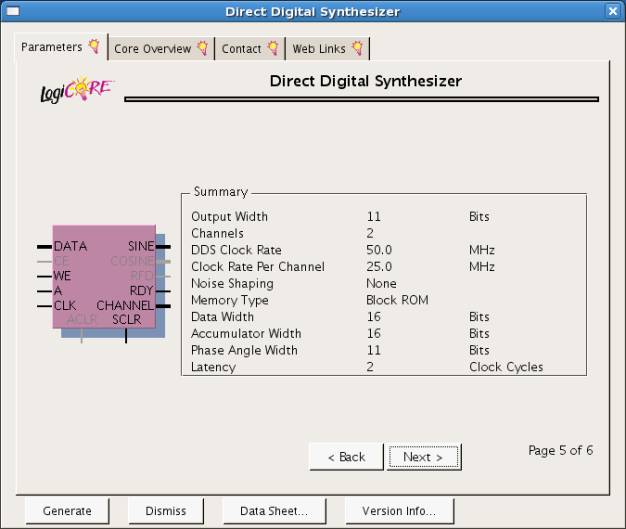Go to the next wizard page
This screenshot has height=529, width=626.
pos(423,457)
